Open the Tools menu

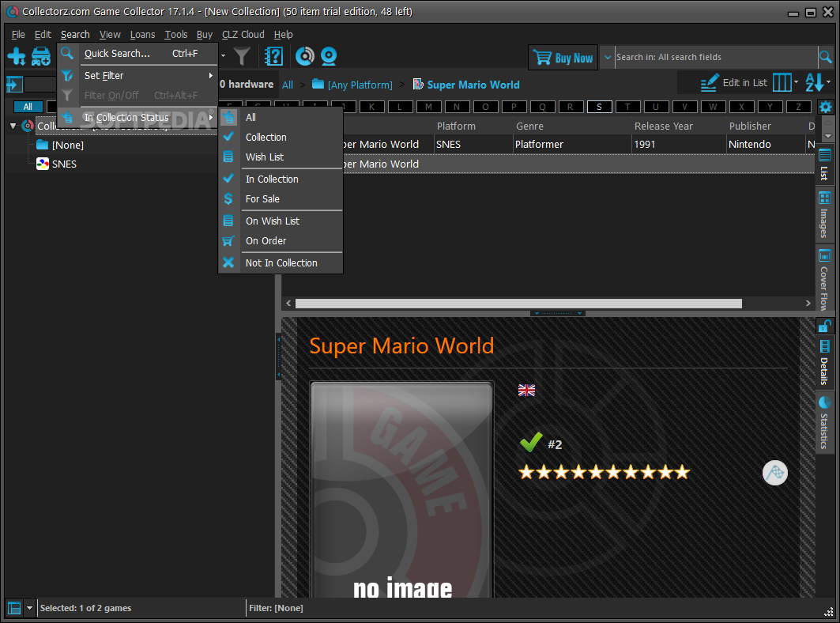coord(175,34)
